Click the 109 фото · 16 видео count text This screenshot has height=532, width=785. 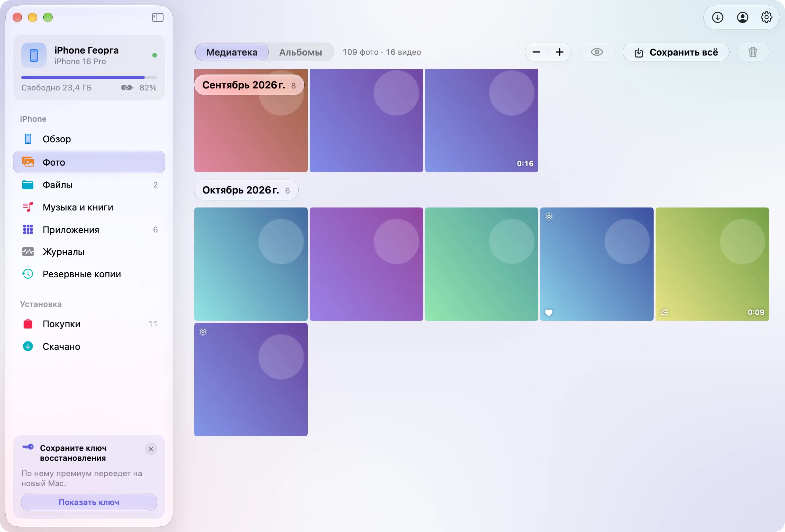pos(382,52)
